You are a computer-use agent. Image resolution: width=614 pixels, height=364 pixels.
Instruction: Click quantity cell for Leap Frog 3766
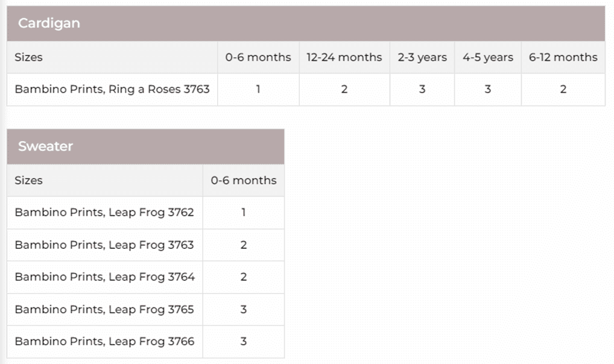[244, 341]
